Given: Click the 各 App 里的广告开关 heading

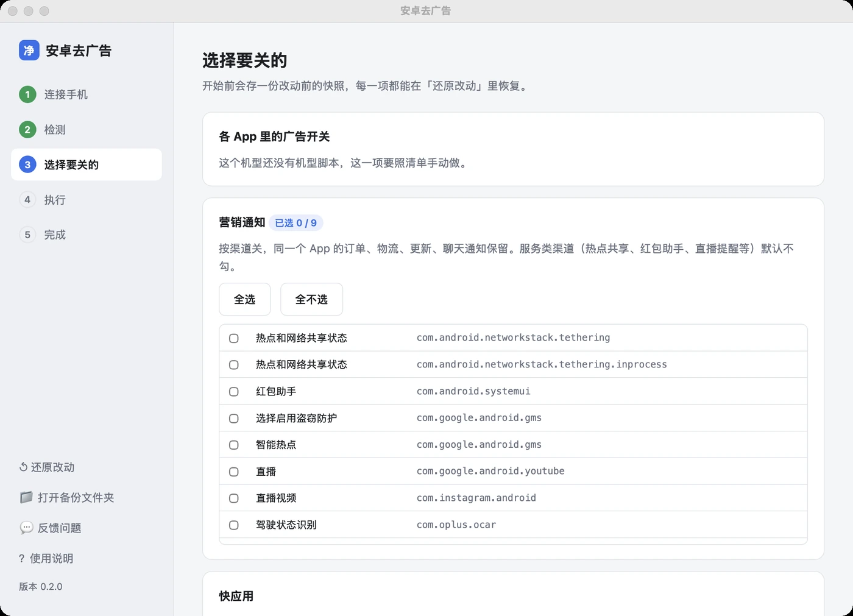Looking at the screenshot, I should 274,136.
